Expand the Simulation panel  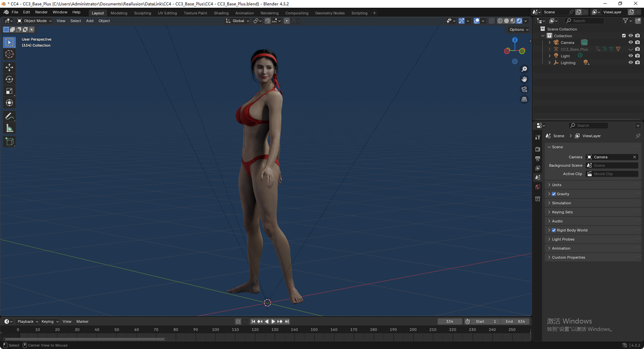point(592,203)
